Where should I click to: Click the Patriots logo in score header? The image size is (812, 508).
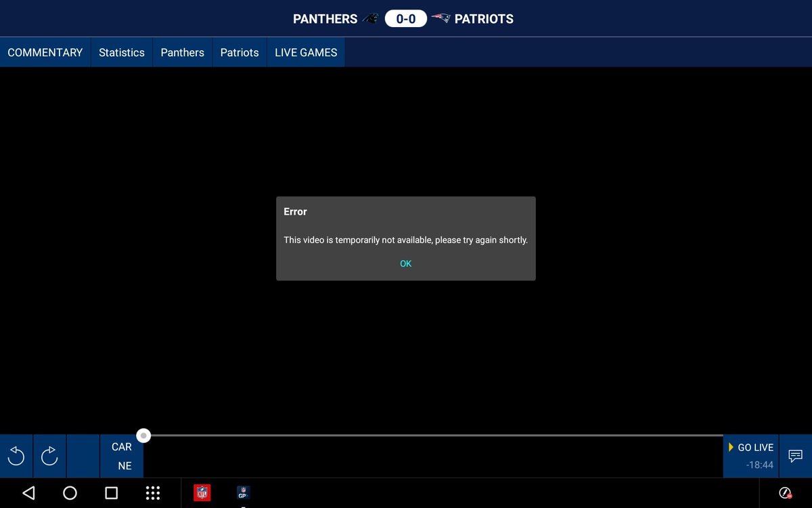coord(441,18)
